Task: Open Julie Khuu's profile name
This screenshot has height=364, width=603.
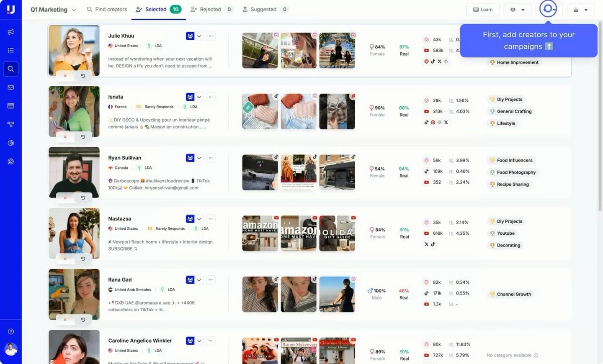Action: pos(121,36)
